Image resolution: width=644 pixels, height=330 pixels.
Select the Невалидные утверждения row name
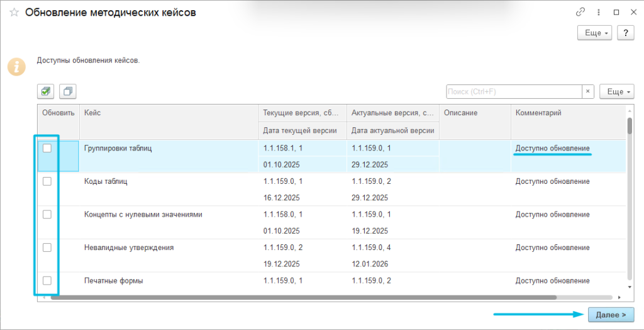click(129, 247)
